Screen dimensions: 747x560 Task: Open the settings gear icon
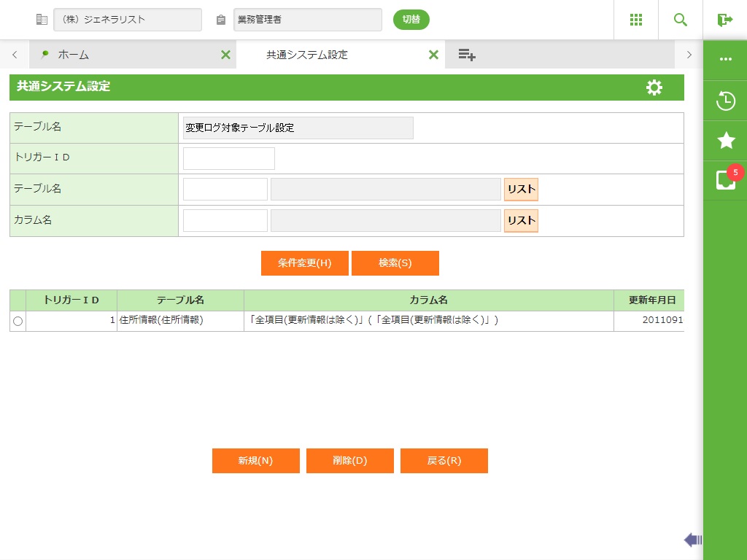[x=654, y=87]
